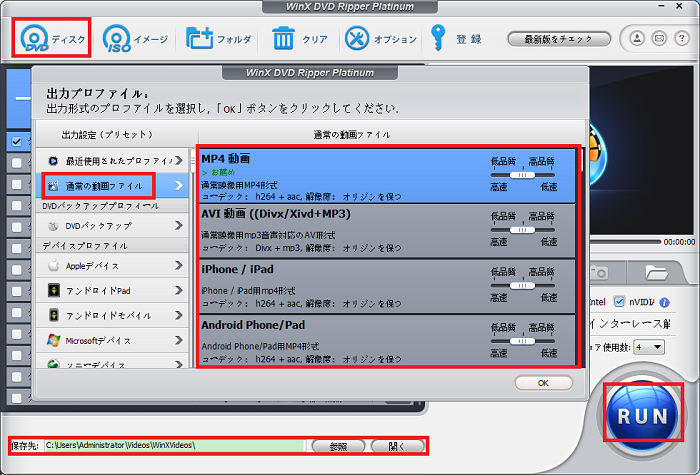Select the 通常の動画ファイル preset category
700x475 pixels.
112,186
